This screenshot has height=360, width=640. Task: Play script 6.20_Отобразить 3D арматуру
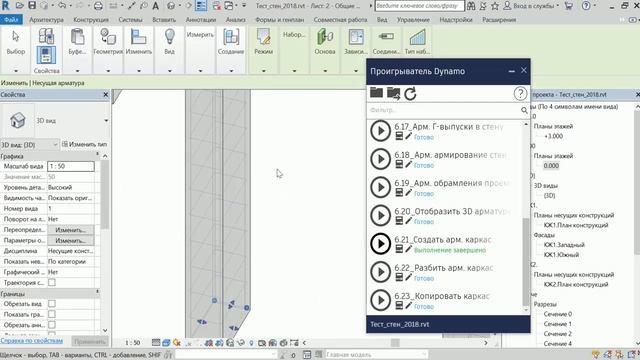(x=380, y=216)
